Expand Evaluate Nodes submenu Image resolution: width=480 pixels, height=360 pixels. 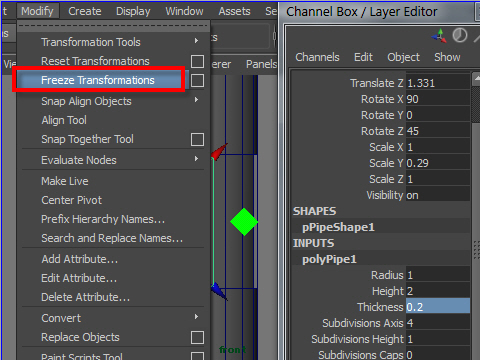point(196,159)
